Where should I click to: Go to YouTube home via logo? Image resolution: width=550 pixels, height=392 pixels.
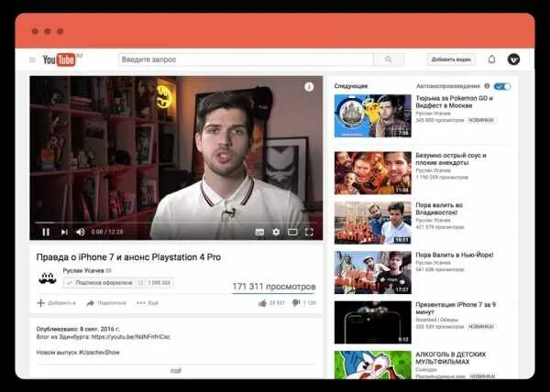click(x=61, y=60)
